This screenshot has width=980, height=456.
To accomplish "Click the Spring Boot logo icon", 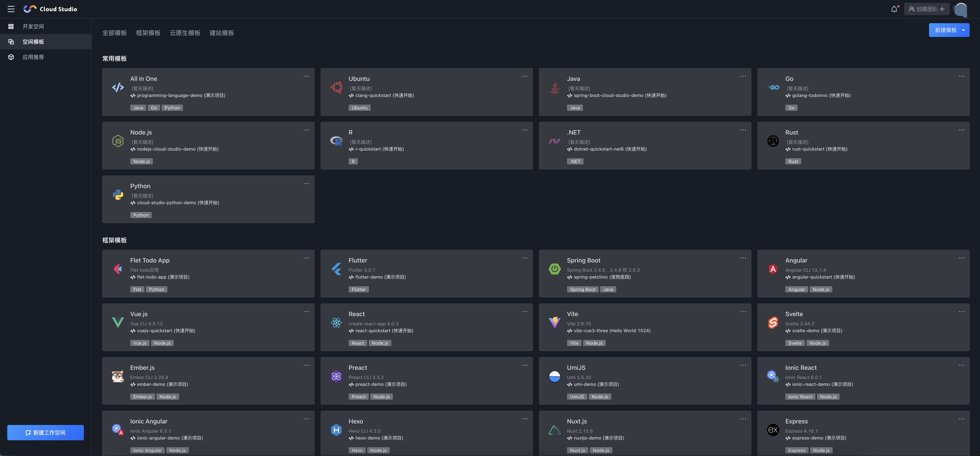I will click(x=554, y=269).
